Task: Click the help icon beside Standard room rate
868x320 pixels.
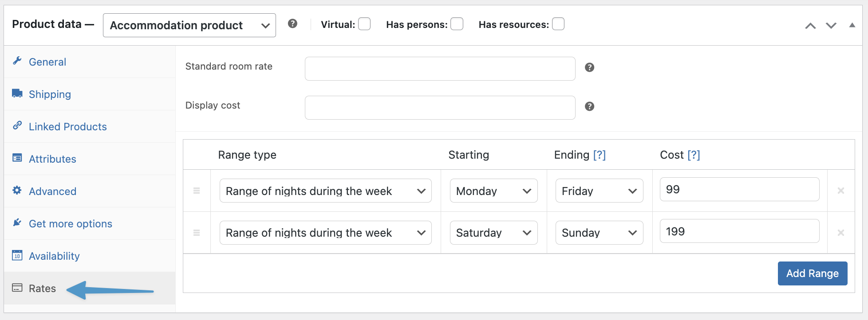Action: [589, 67]
